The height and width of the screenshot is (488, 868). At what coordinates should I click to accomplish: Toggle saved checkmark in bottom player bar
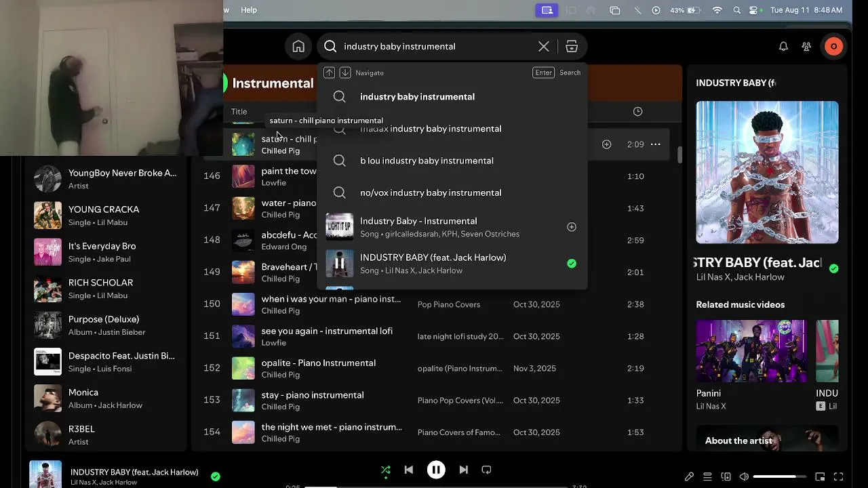point(215,476)
